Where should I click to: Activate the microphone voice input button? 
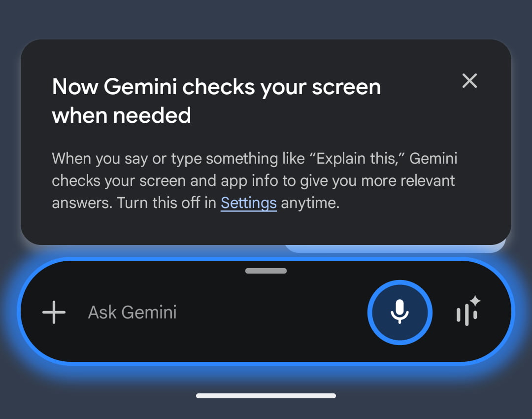(x=399, y=313)
